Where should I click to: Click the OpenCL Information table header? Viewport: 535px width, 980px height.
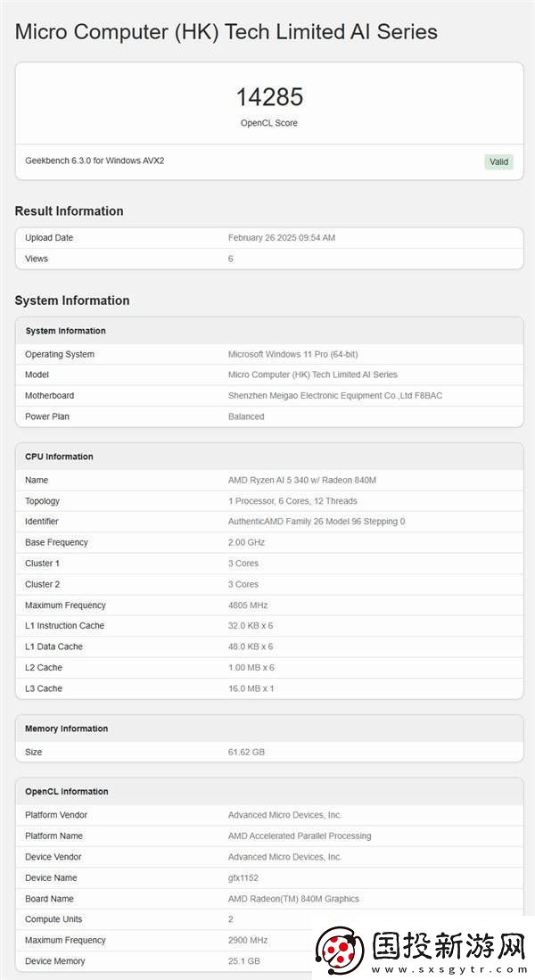coord(67,792)
